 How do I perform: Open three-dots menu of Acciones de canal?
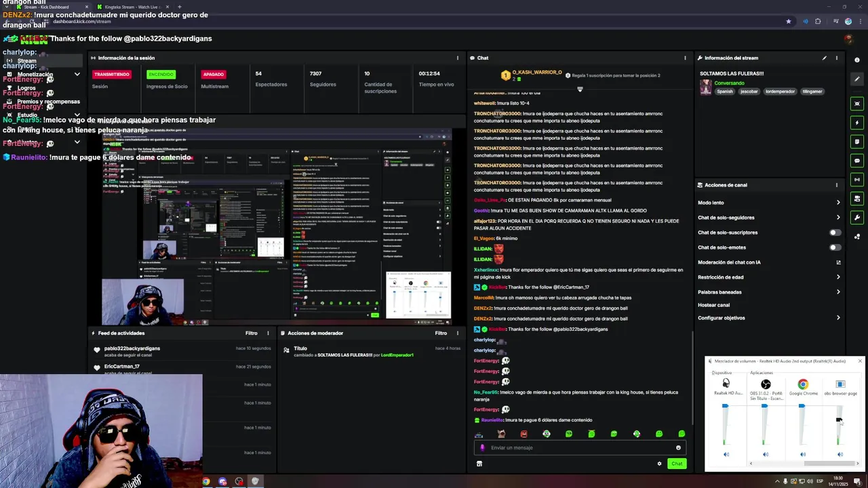[x=836, y=185]
